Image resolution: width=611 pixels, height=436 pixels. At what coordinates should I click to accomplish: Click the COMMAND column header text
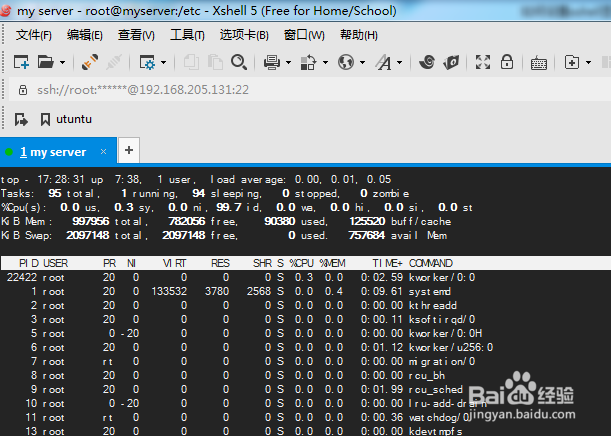431,263
